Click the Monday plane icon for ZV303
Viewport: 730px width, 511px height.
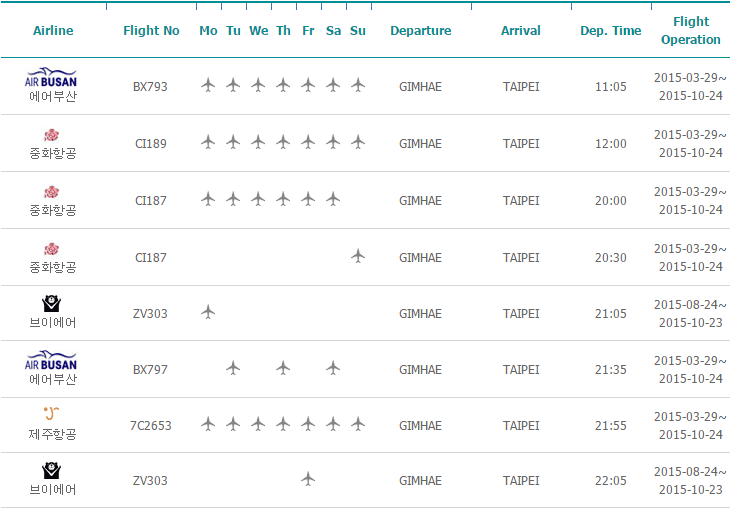click(x=208, y=313)
